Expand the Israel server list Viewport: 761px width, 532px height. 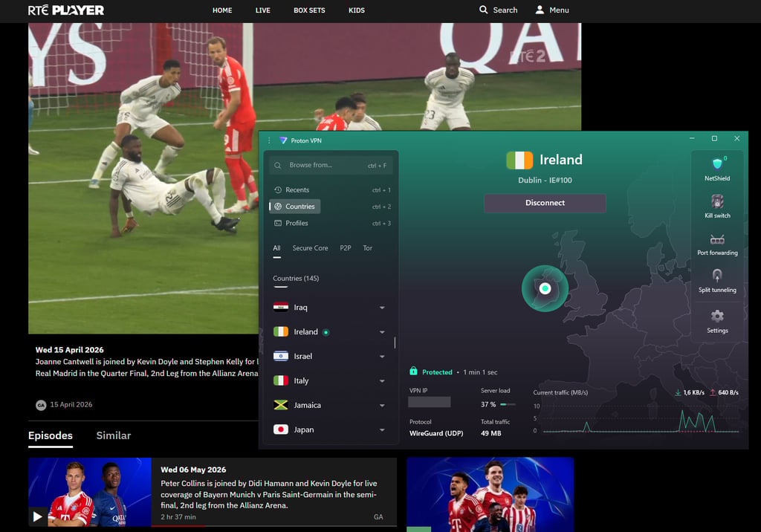pyautogui.click(x=382, y=357)
